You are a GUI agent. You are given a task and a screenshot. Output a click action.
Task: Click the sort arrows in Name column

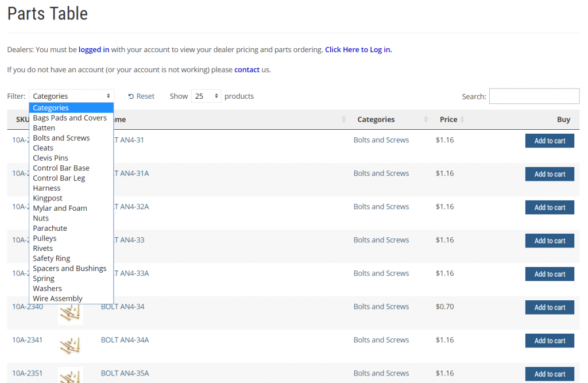click(x=343, y=119)
